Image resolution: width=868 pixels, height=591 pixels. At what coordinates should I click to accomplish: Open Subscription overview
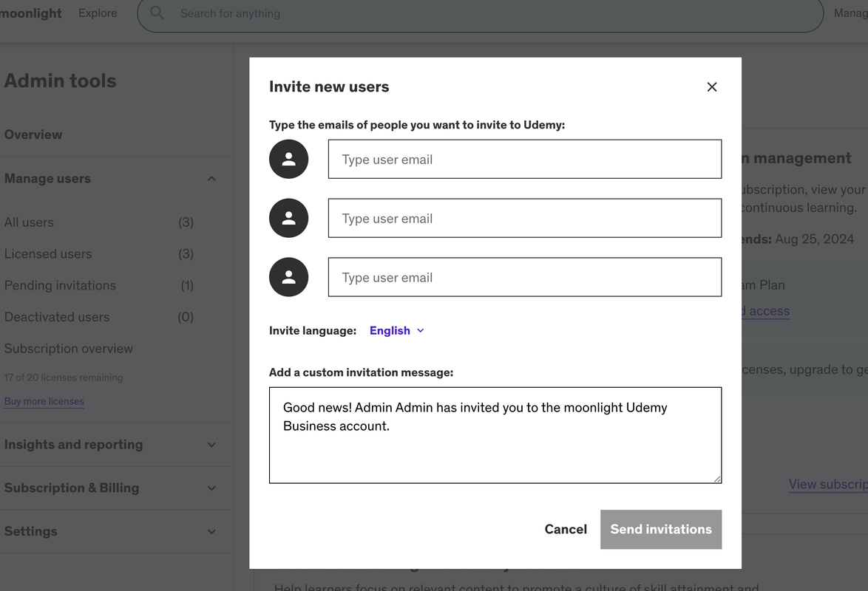(69, 349)
